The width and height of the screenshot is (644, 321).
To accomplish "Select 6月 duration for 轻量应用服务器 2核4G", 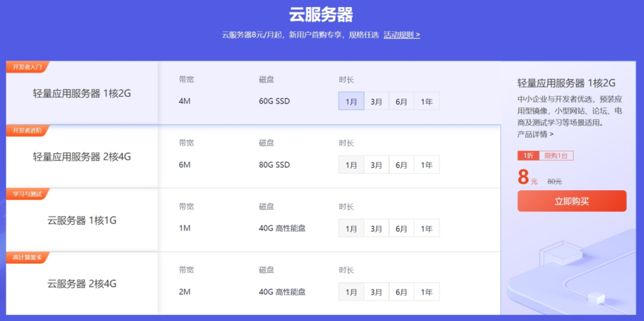I will point(401,165).
